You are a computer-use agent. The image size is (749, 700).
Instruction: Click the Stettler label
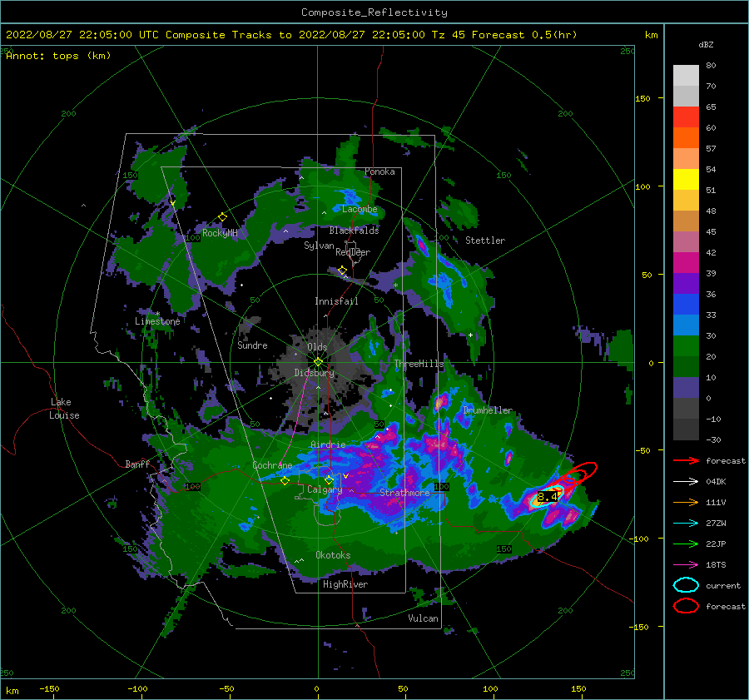[x=485, y=241]
